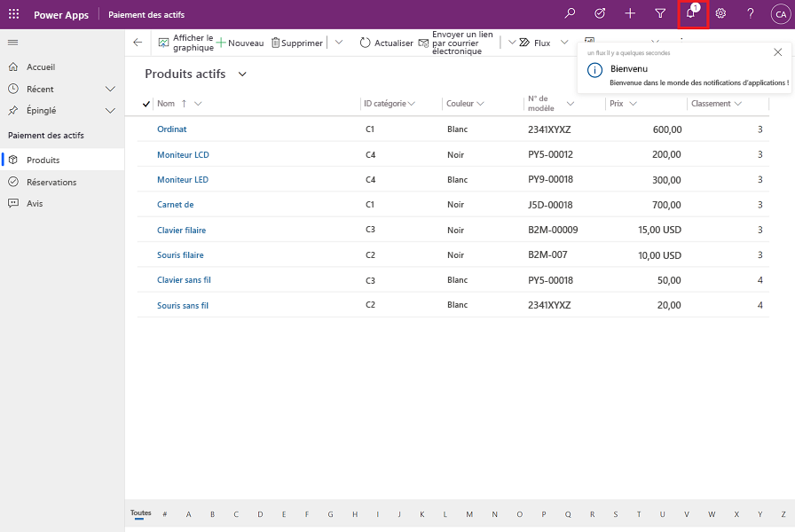Viewport: 795px width, 532px height.
Task: Select Avis in the left navigation
Action: point(35,203)
